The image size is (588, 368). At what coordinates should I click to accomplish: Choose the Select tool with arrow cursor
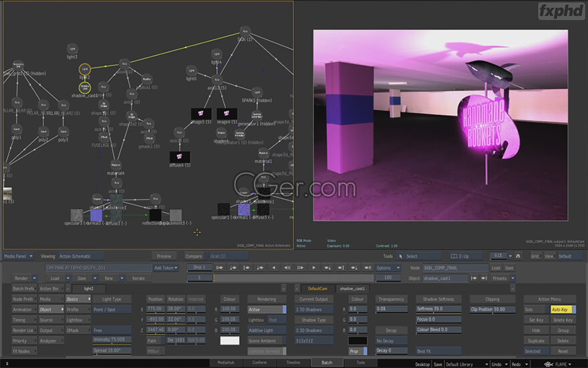419,256
